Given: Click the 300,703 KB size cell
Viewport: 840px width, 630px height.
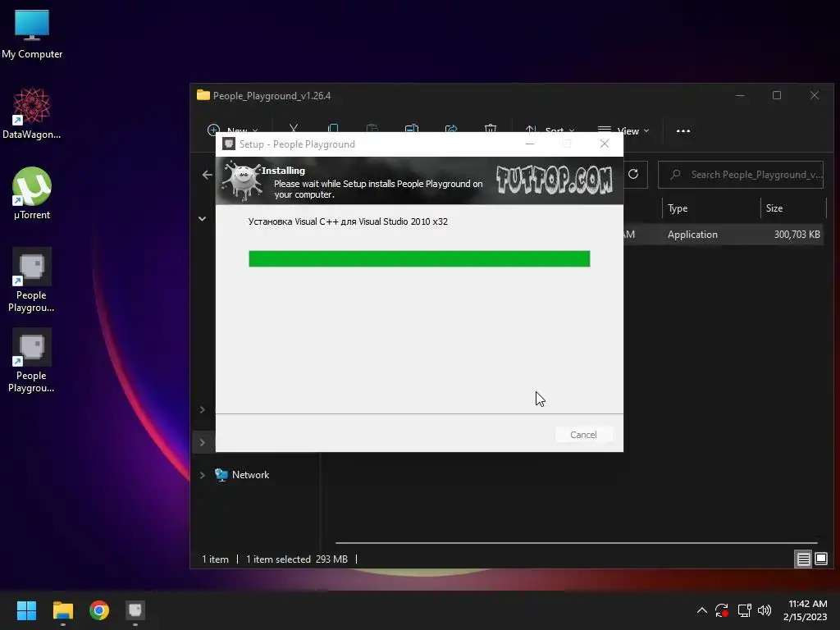Looking at the screenshot, I should pos(797,234).
